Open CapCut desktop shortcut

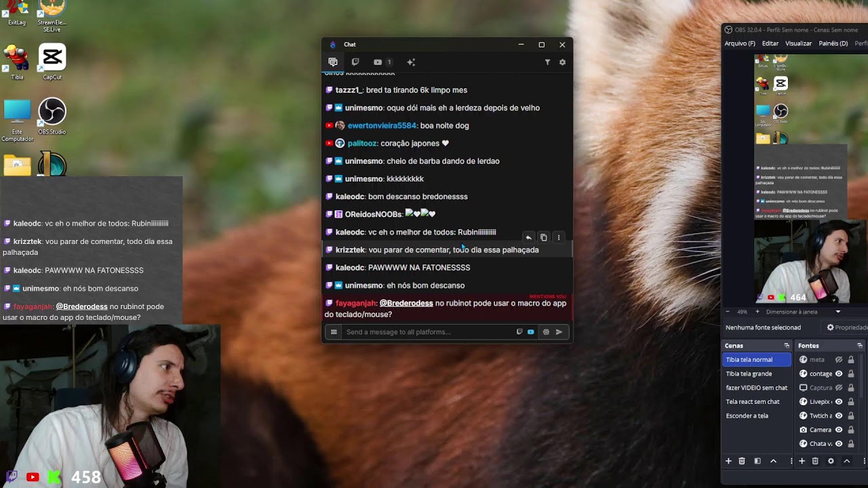click(52, 62)
